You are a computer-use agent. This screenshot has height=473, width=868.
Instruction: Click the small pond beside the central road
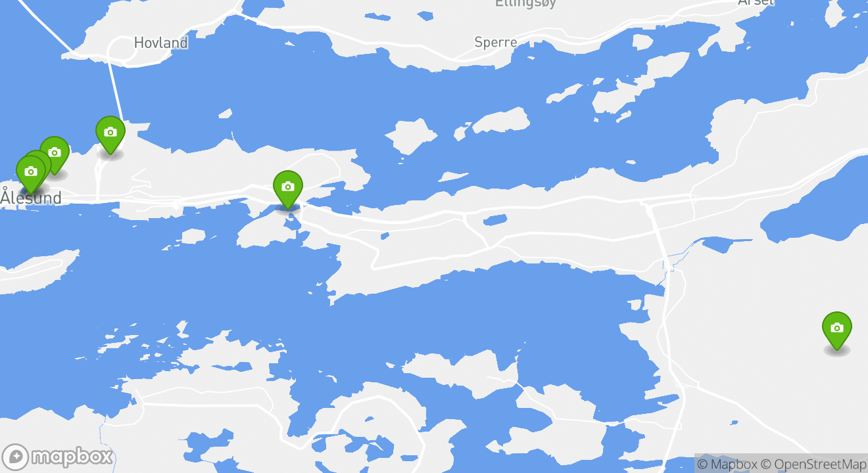tap(494, 219)
